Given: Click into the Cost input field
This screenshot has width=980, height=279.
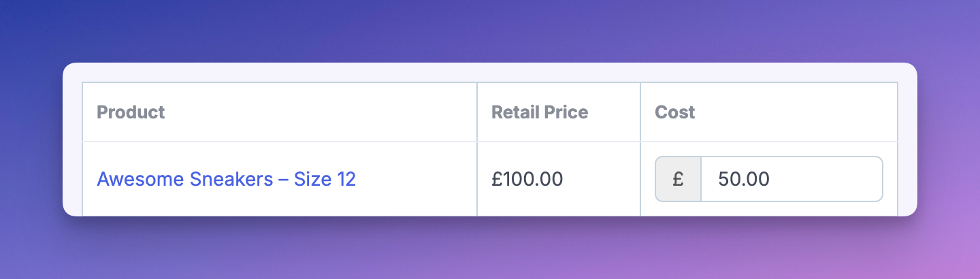Looking at the screenshot, I should coord(791,180).
